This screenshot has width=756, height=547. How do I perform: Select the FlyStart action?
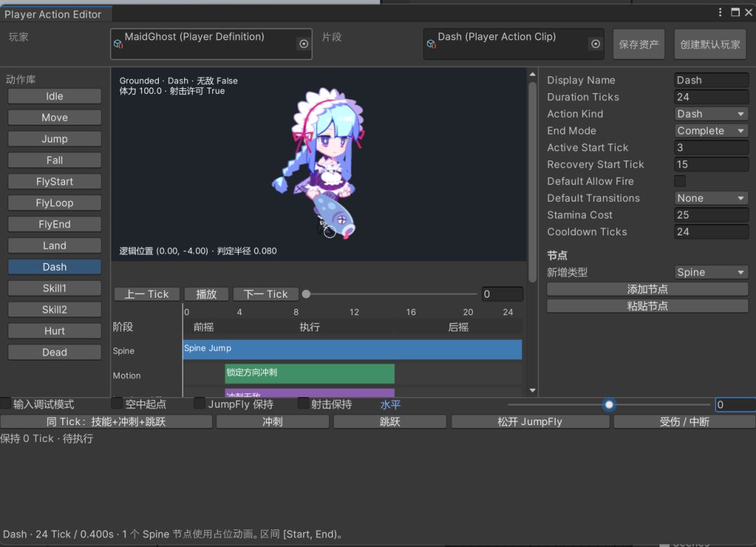[x=55, y=181]
